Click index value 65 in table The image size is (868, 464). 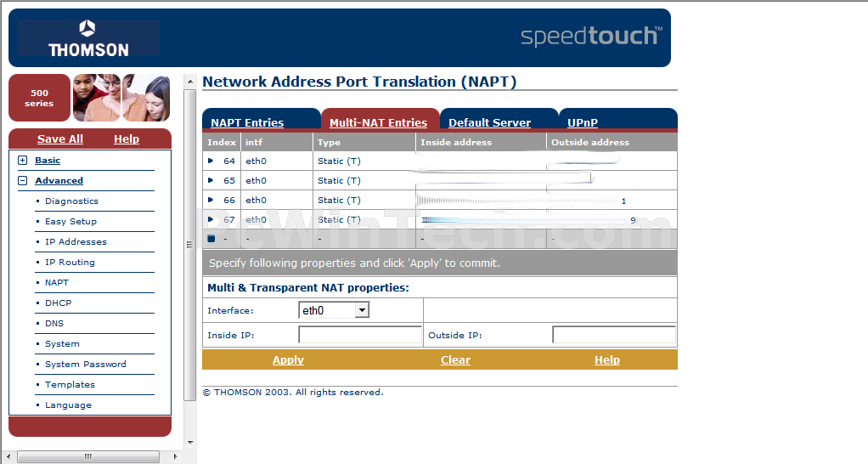coord(229,180)
